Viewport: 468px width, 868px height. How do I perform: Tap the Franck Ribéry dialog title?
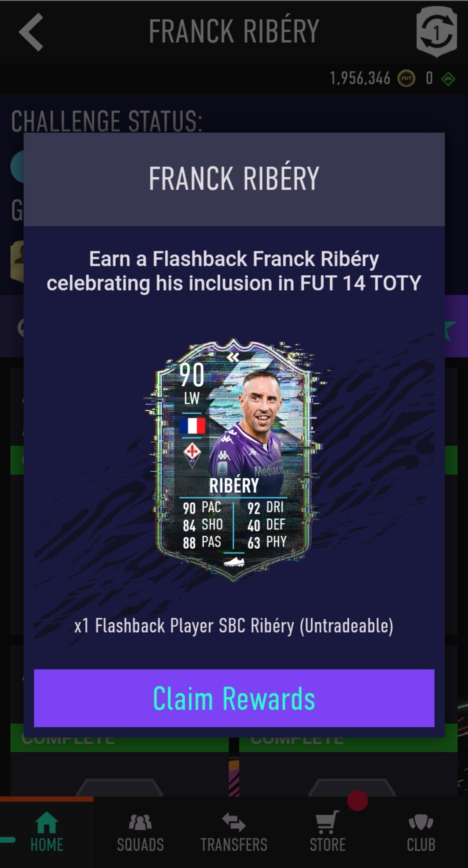tap(234, 179)
